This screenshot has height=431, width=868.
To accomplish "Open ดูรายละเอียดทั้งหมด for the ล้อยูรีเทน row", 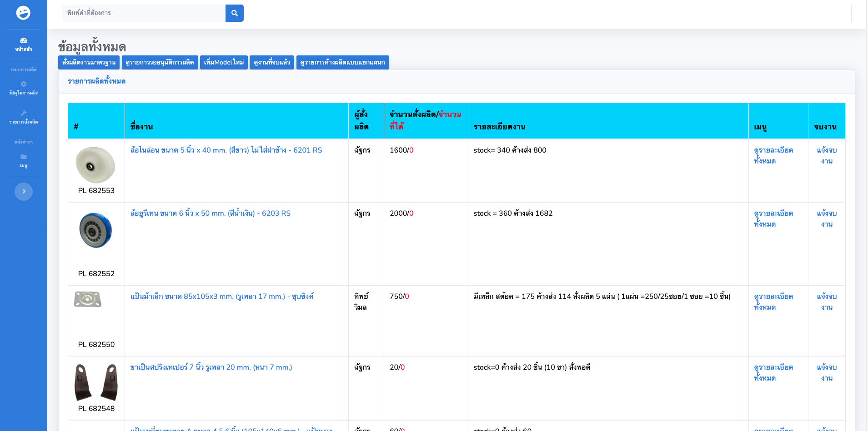I will 773,218.
